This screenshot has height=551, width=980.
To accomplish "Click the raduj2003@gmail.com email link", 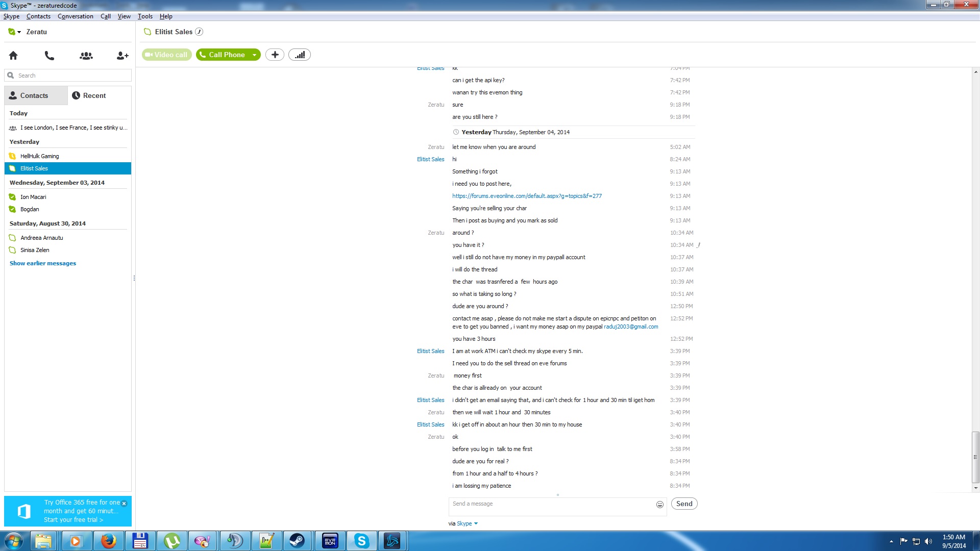I will (x=631, y=327).
